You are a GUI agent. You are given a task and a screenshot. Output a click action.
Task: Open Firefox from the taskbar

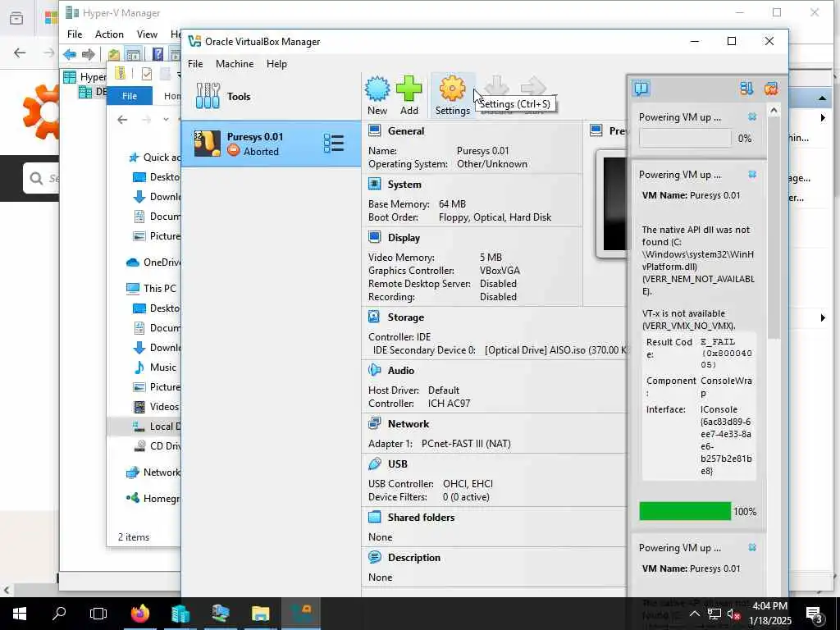tap(140, 614)
